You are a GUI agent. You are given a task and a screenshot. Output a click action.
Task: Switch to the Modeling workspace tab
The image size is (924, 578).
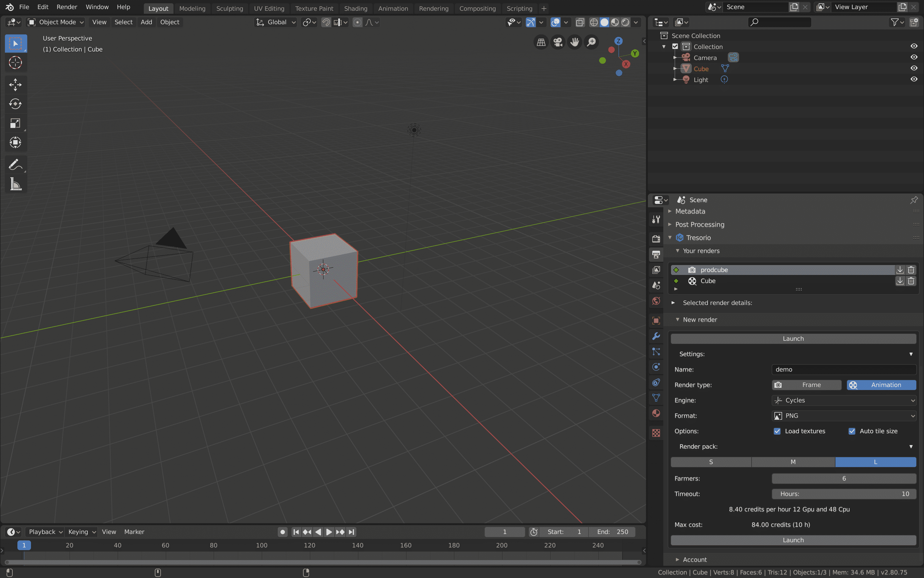192,9
